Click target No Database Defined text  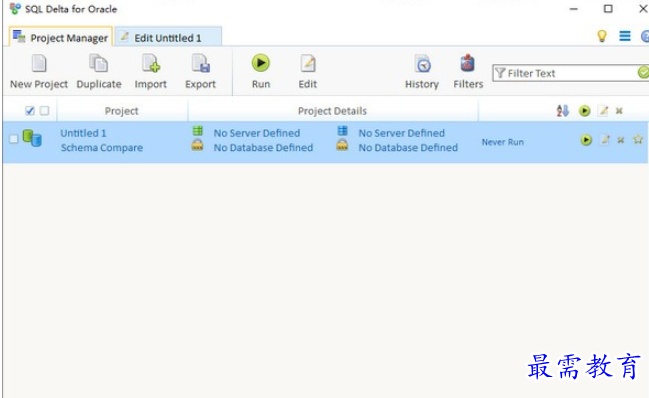coord(408,148)
